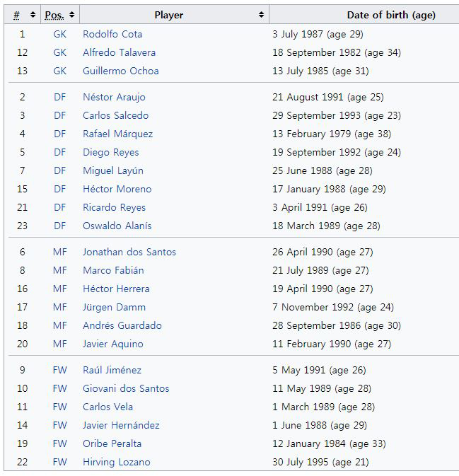
Task: Click sort arrows in Pos. column header
Action: [72, 15]
